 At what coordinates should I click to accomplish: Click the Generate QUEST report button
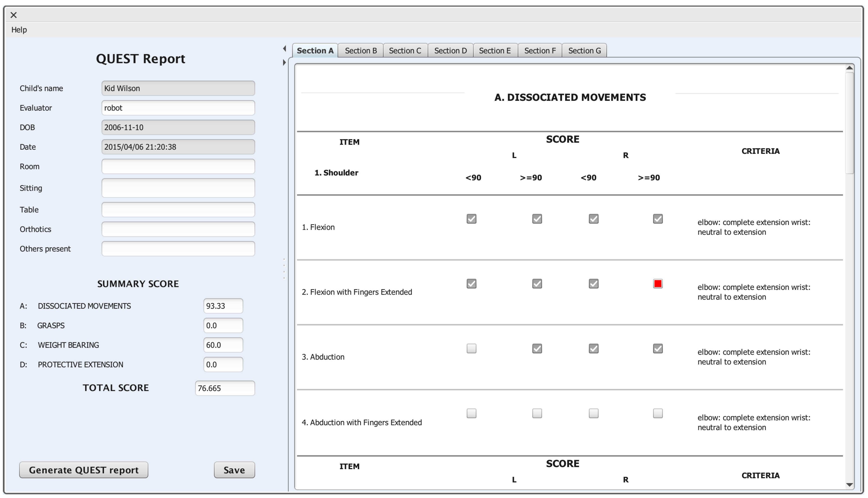(x=84, y=470)
